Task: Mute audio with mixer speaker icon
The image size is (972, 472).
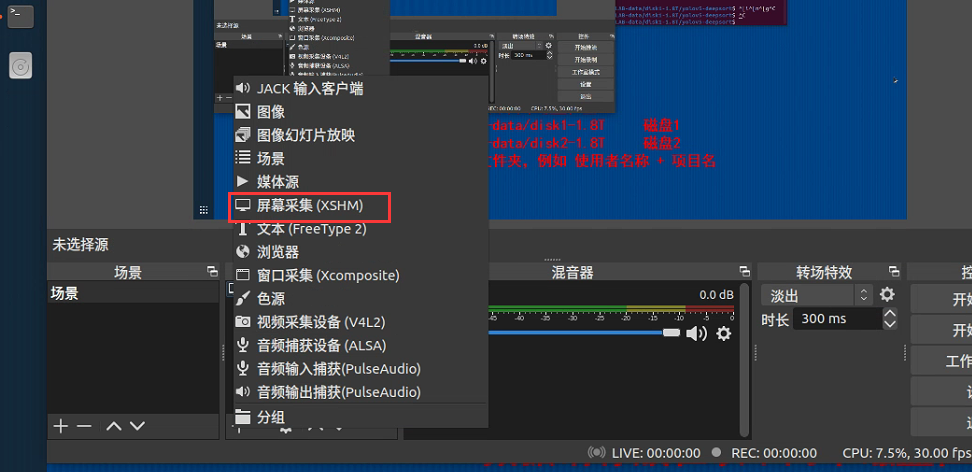Action: [696, 334]
